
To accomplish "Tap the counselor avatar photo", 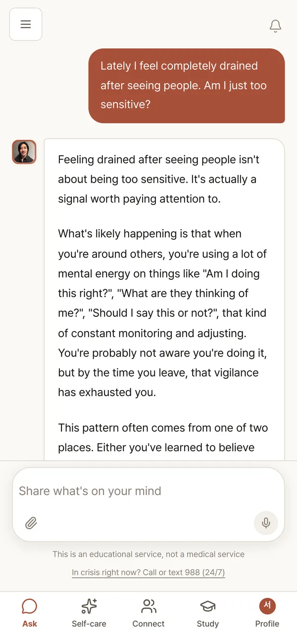I will [x=24, y=151].
